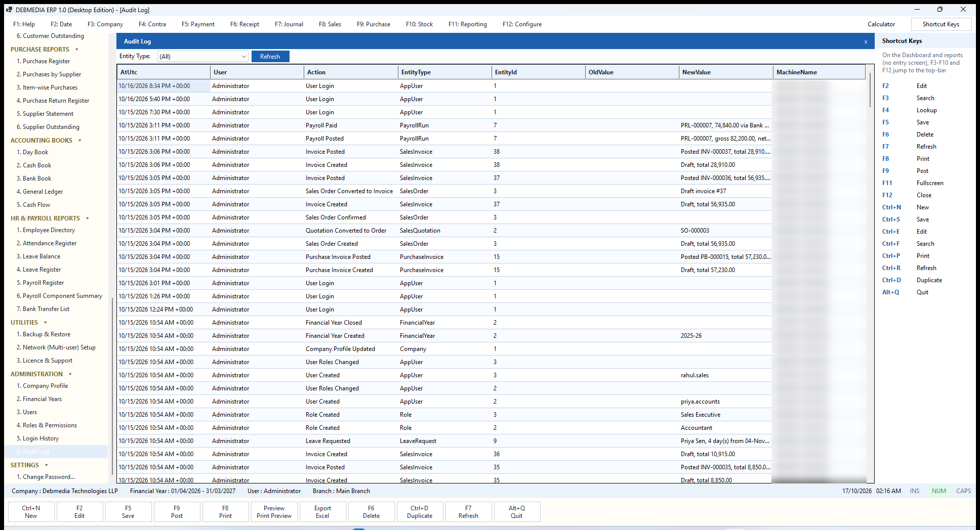The image size is (980, 530).
Task: Open the F7: Journal menu
Action: (x=289, y=24)
